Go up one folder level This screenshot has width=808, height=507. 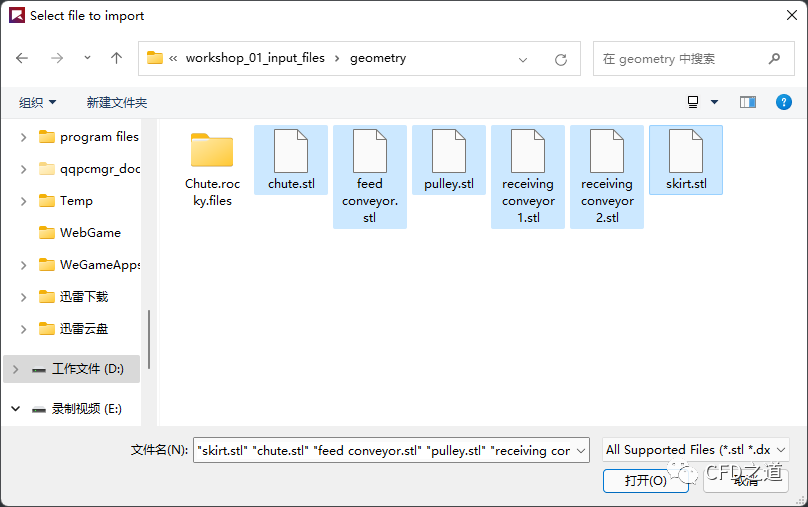[116, 58]
